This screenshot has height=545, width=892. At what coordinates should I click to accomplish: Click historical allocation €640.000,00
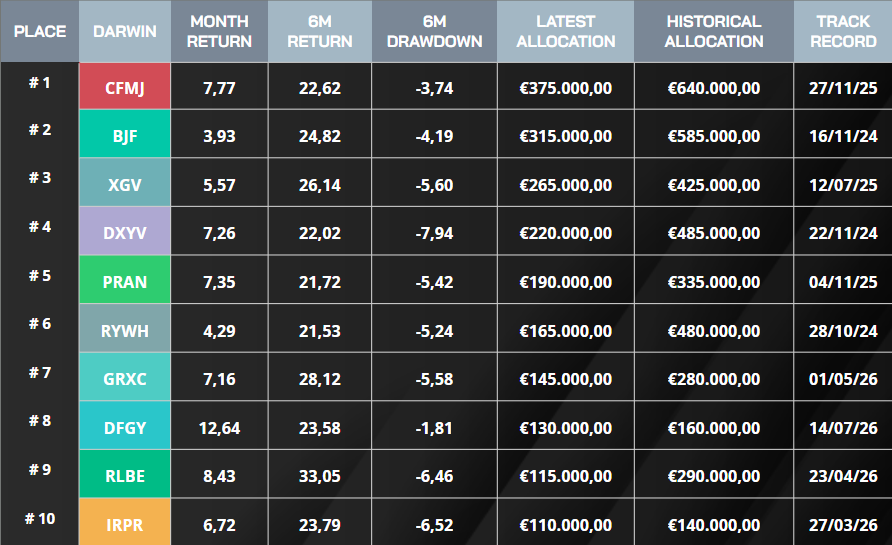[x=713, y=88]
